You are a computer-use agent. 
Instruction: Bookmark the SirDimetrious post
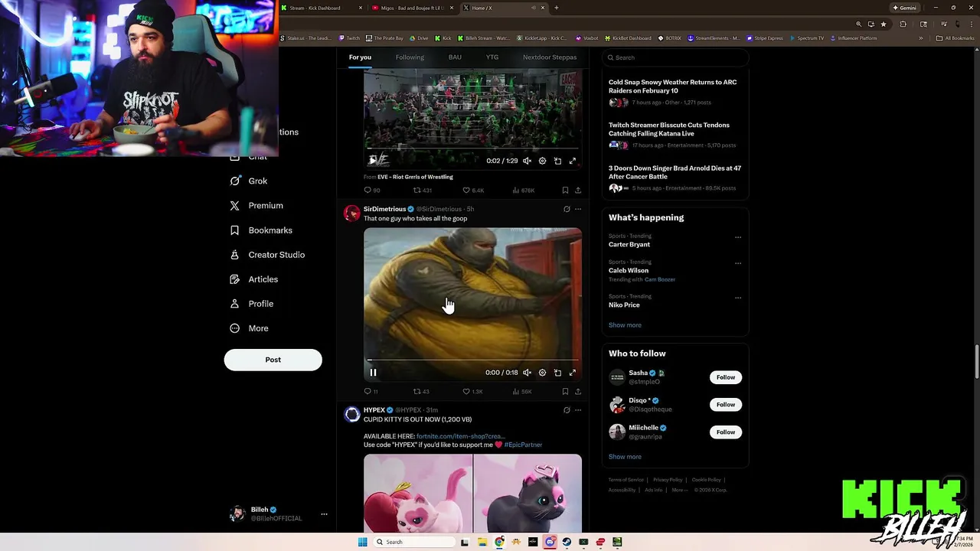click(x=565, y=392)
